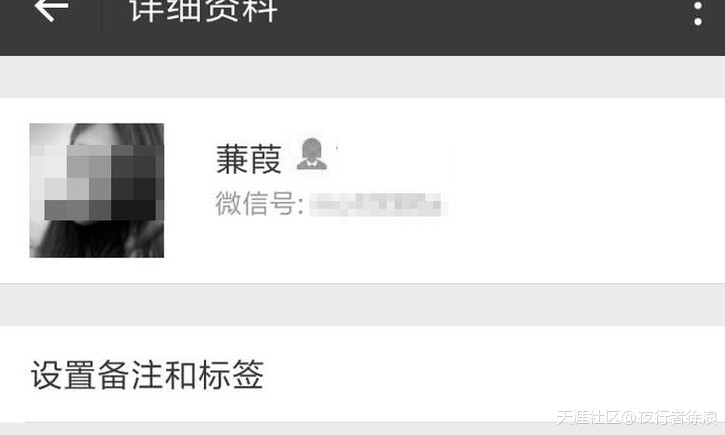The image size is (725, 435).
Task: Tap the top dot of the overflow icon
Action: (698, 6)
